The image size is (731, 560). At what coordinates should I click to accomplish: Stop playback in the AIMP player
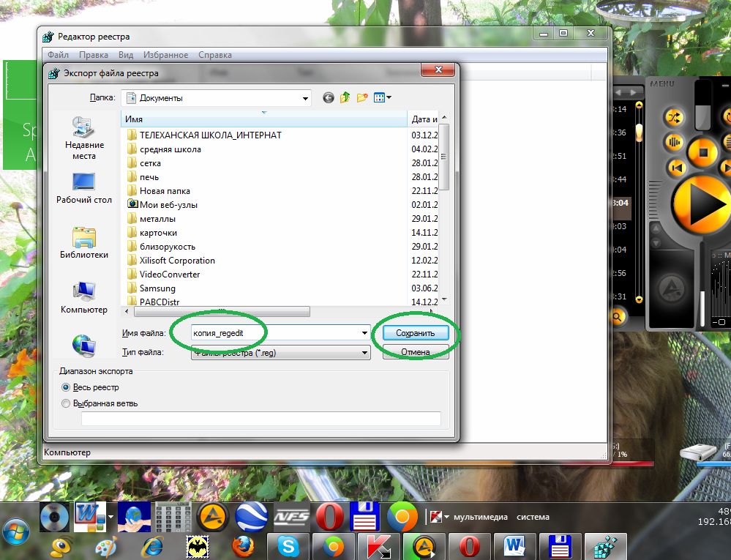click(703, 152)
